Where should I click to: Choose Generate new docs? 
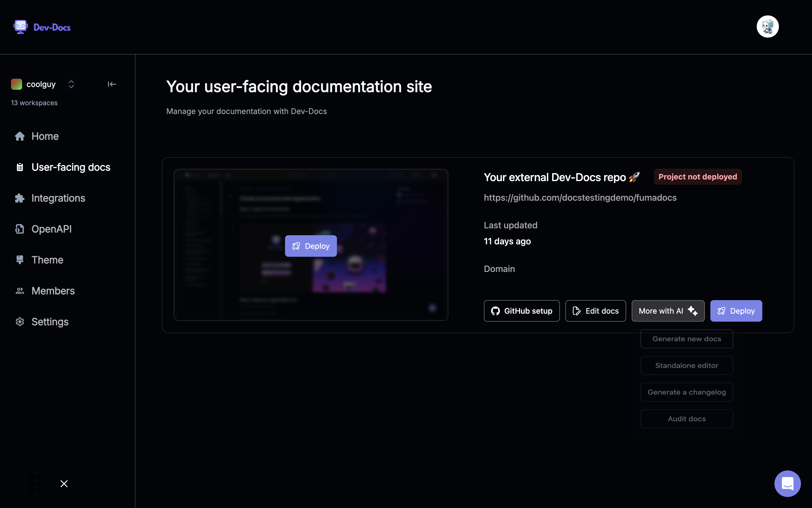tap(686, 339)
